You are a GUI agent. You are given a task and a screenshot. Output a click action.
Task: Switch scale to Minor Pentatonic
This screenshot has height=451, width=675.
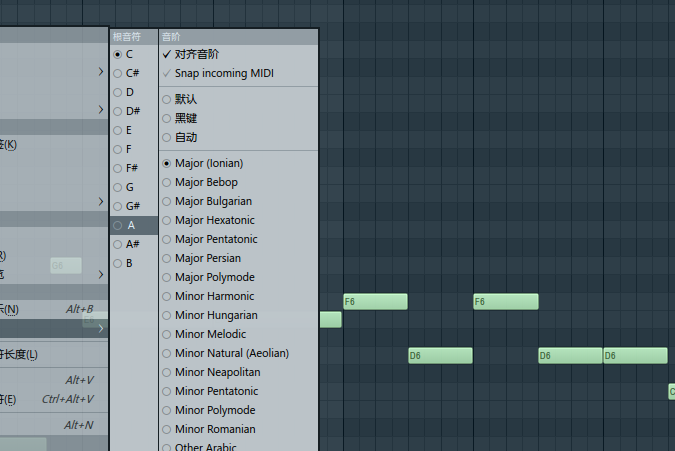(238, 391)
